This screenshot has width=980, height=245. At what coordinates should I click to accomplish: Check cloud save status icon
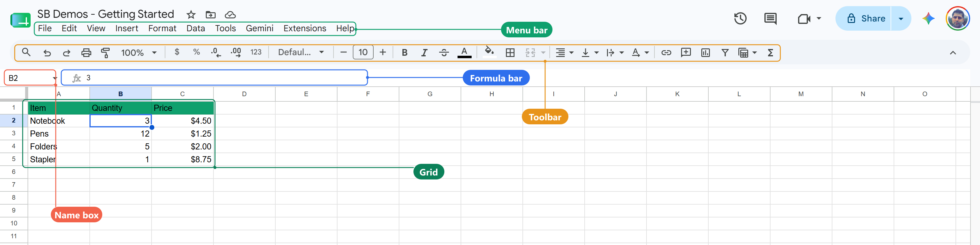tap(230, 14)
